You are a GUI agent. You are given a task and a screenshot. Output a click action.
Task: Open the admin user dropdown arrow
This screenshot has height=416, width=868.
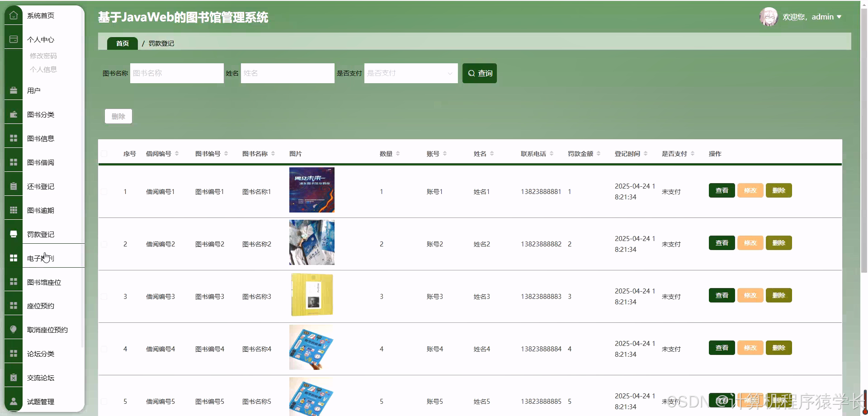(839, 17)
